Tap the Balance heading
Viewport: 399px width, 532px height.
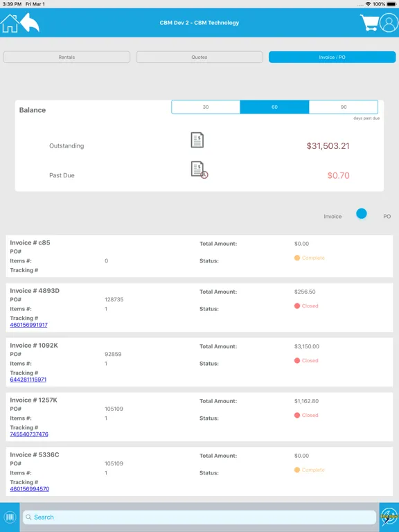[x=33, y=110]
